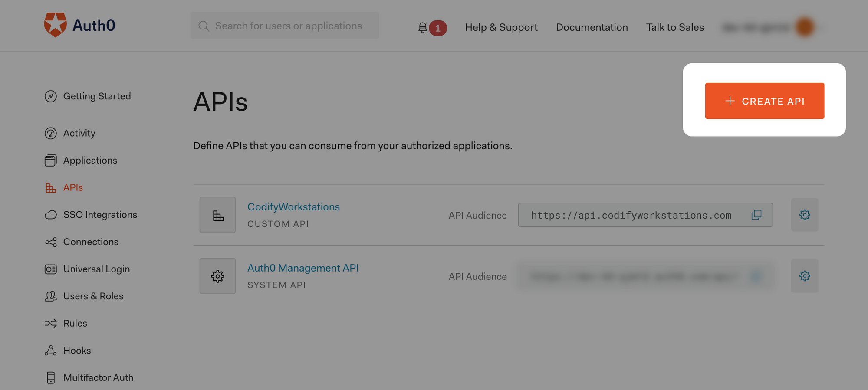Click the search magnifier icon
Screen dimensions: 868x390
click(x=204, y=26)
